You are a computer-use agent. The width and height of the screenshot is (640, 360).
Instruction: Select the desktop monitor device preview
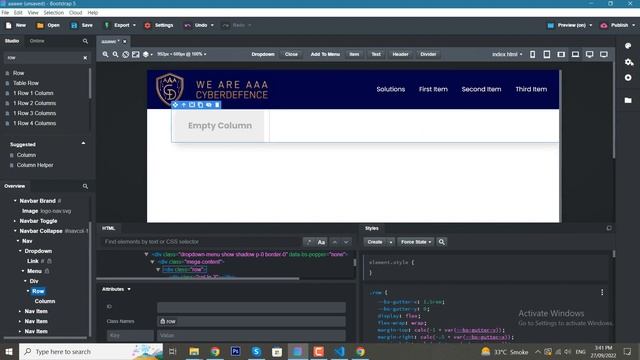[x=589, y=54]
